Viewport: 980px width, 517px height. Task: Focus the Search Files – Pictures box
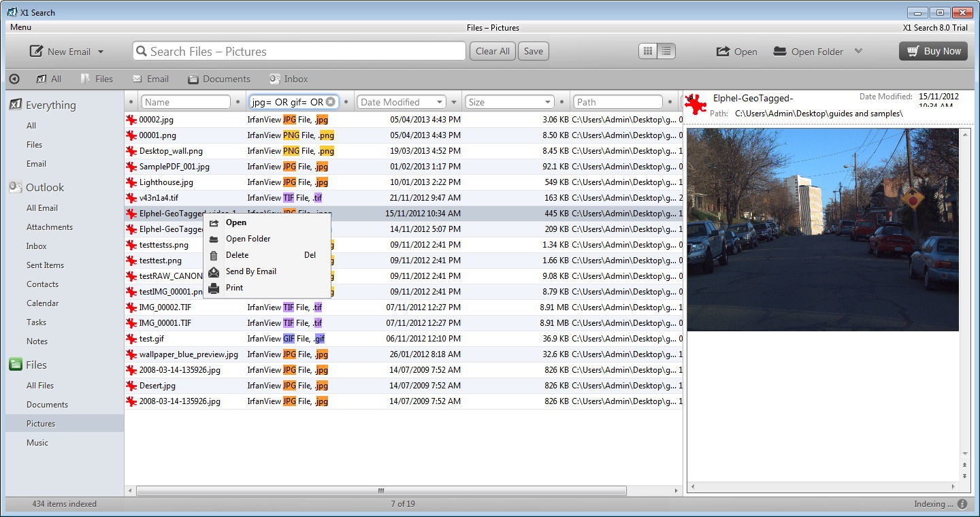click(x=299, y=51)
